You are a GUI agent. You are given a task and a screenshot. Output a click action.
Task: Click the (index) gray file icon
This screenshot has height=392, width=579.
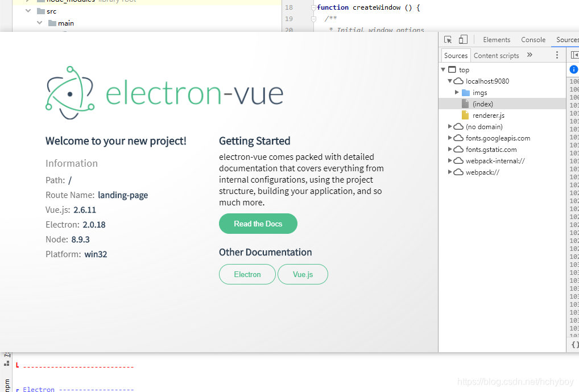(465, 104)
